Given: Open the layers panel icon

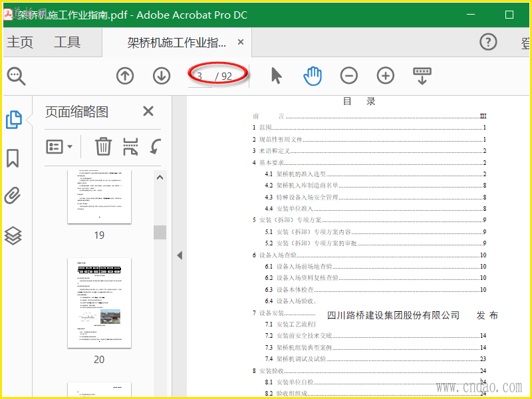Looking at the screenshot, I should pyautogui.click(x=13, y=235).
